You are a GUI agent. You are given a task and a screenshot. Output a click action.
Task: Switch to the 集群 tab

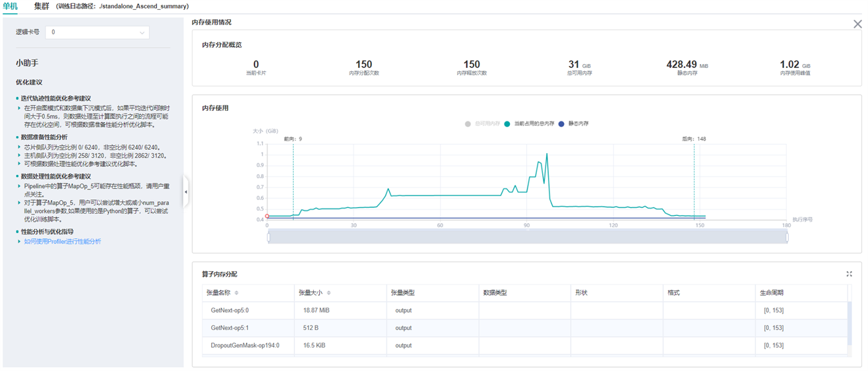42,6
